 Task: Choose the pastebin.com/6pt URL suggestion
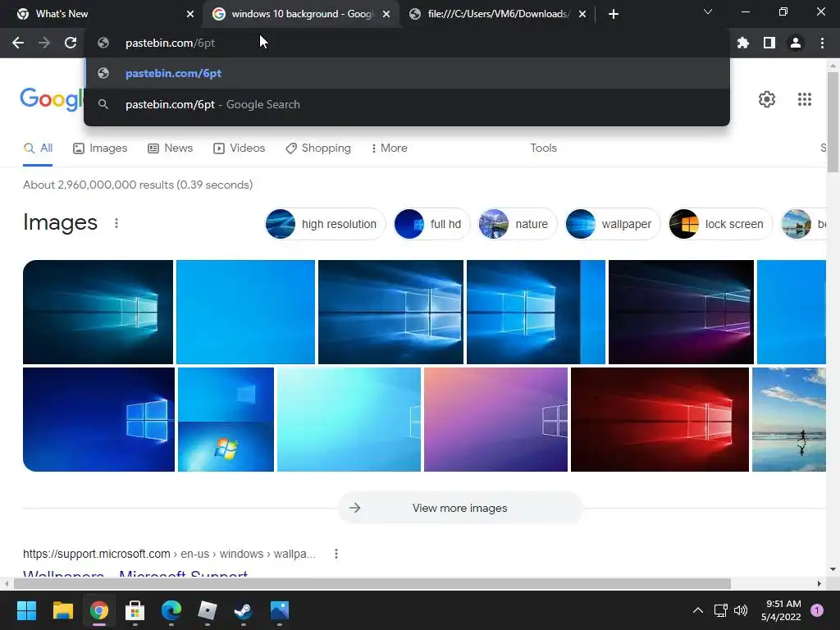(407, 73)
